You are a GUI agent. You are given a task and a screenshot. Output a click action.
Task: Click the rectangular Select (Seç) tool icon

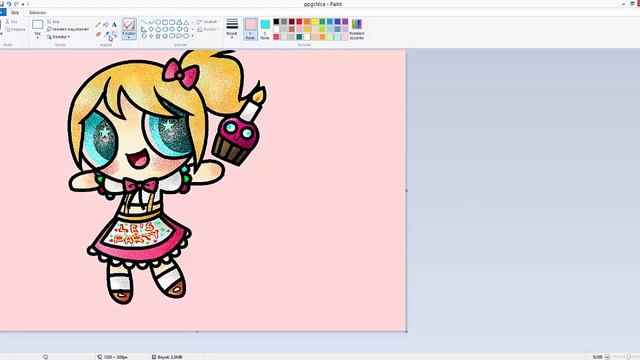tap(38, 24)
